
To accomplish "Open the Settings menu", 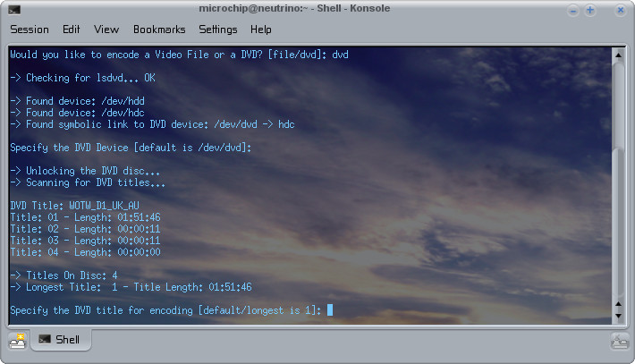I will click(x=218, y=30).
